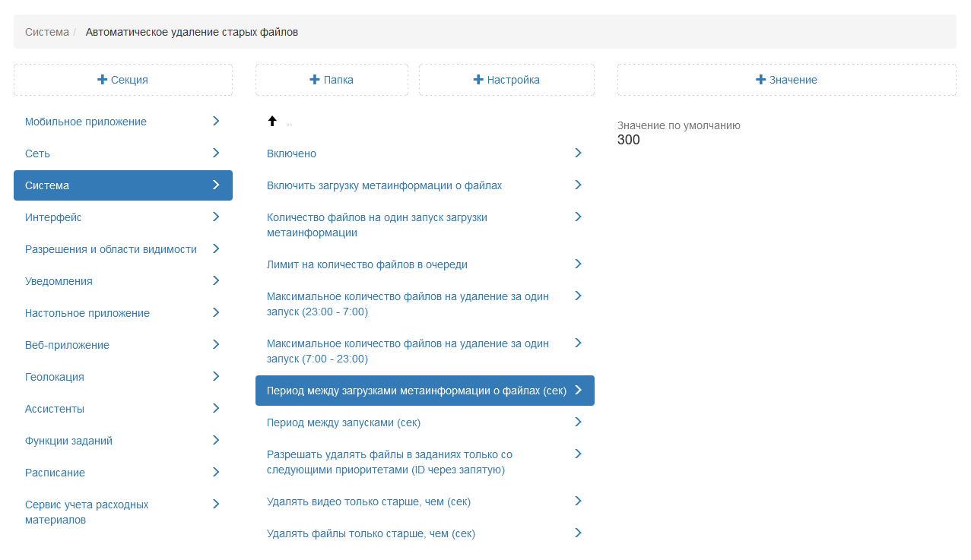Click the plus icon beside Настройка
This screenshot has width=971, height=560.
tap(478, 80)
